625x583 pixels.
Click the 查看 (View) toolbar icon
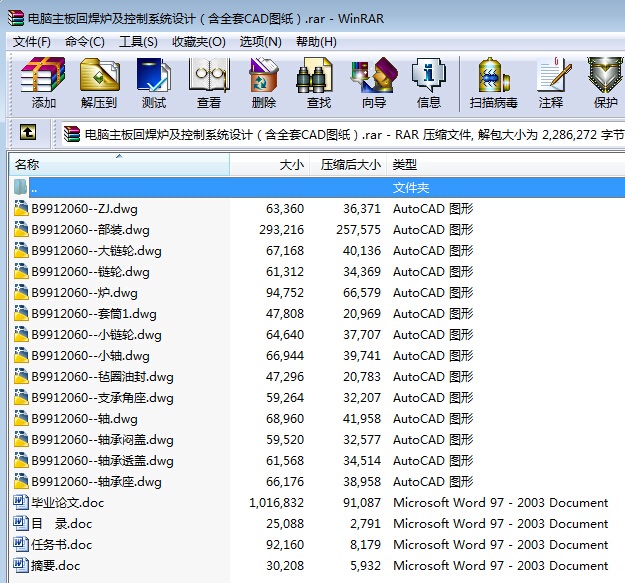tap(209, 75)
